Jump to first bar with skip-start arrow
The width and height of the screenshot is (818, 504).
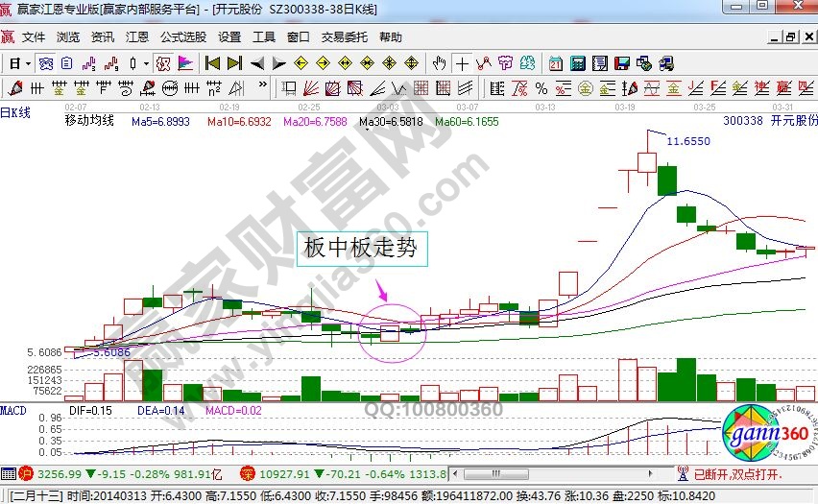pos(212,63)
